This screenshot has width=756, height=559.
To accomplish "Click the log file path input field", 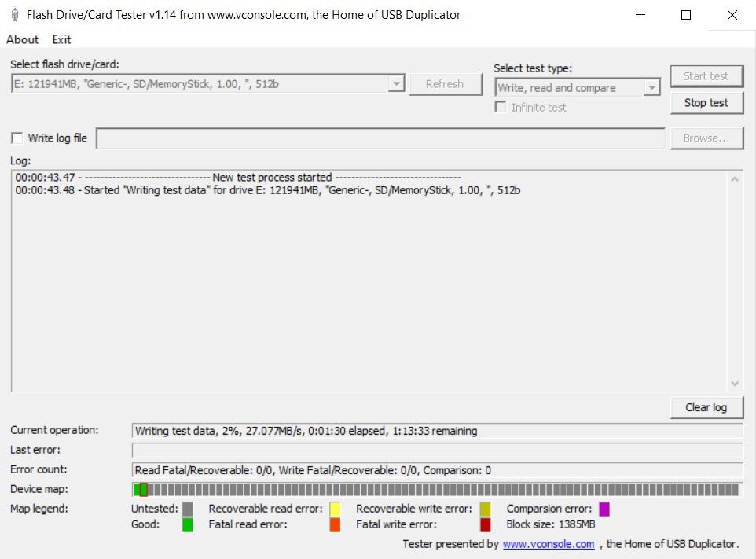I will (x=380, y=138).
